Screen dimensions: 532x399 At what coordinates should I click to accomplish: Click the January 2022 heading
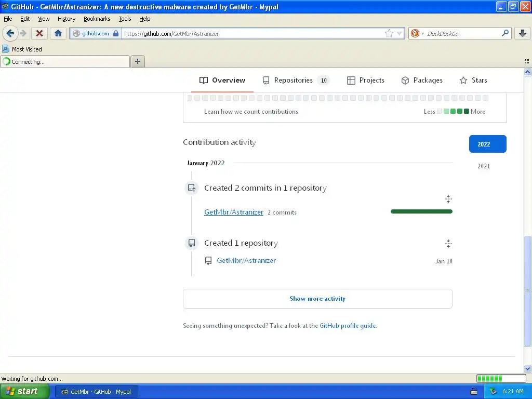click(x=206, y=163)
